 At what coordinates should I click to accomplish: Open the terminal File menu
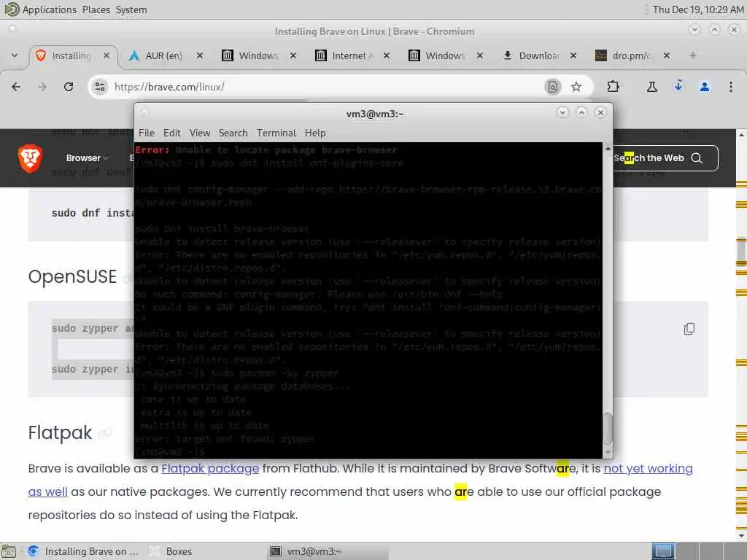pos(146,133)
